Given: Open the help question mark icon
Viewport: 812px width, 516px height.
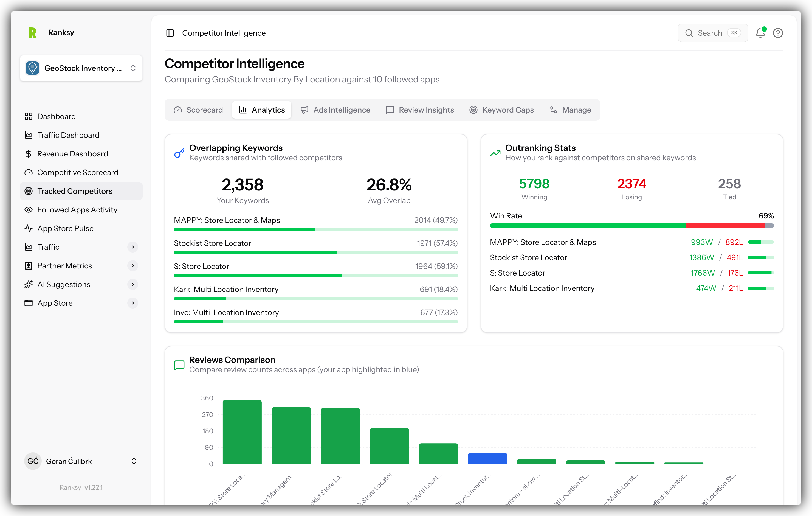Looking at the screenshot, I should (778, 33).
